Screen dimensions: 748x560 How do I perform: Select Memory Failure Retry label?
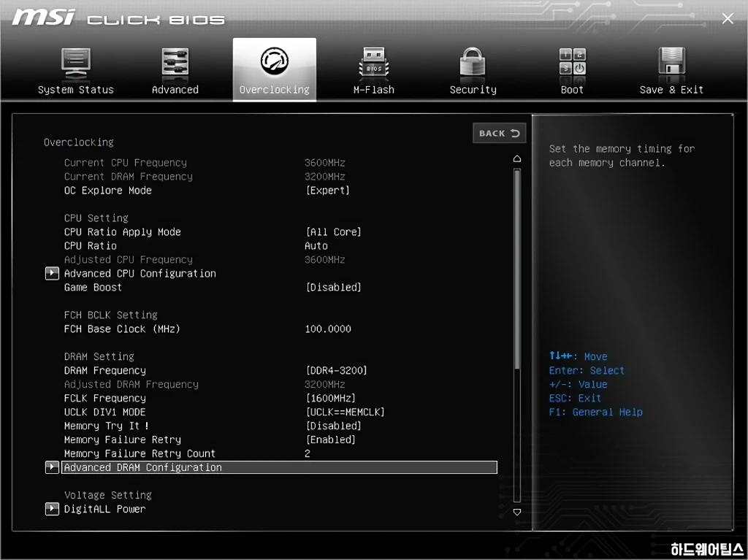pyautogui.click(x=123, y=440)
